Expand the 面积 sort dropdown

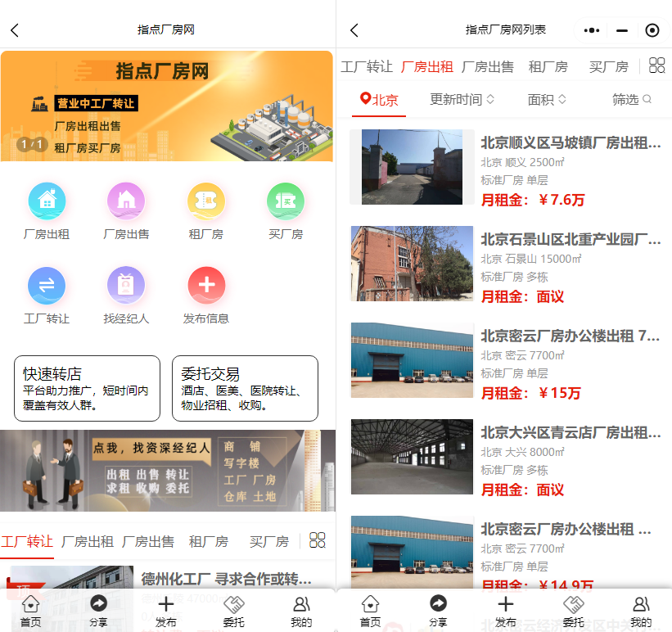(x=548, y=100)
